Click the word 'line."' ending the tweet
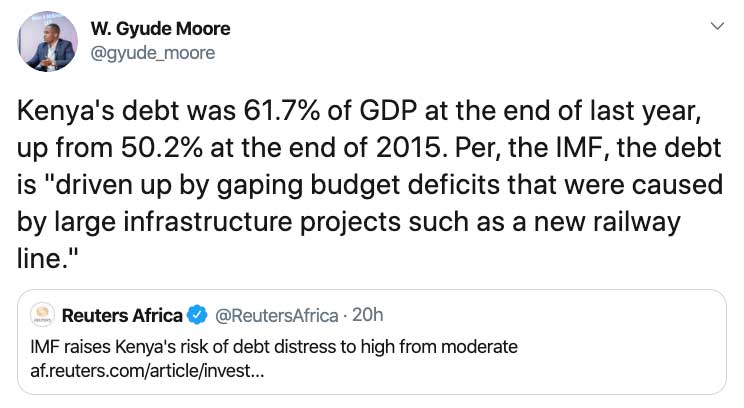 coord(47,259)
